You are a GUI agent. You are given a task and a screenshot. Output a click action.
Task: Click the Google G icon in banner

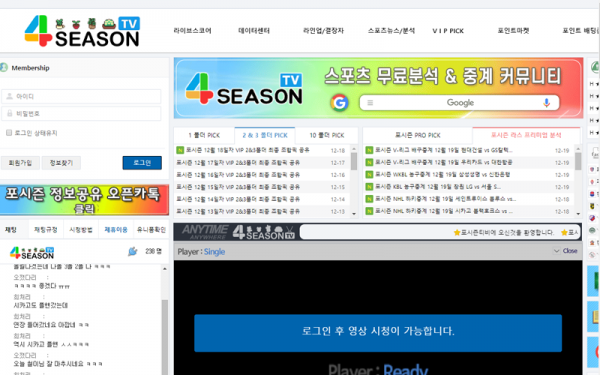pos(339,103)
